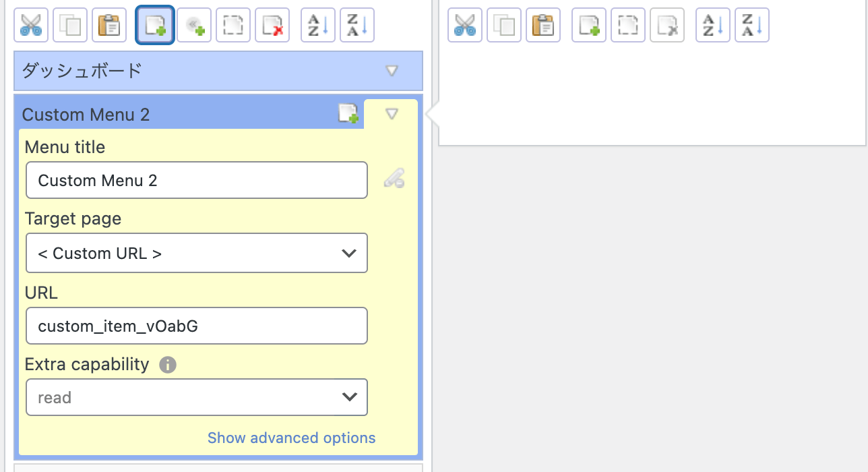
Task: Collapse the Custom Menu 2 settings panel
Action: (x=392, y=114)
